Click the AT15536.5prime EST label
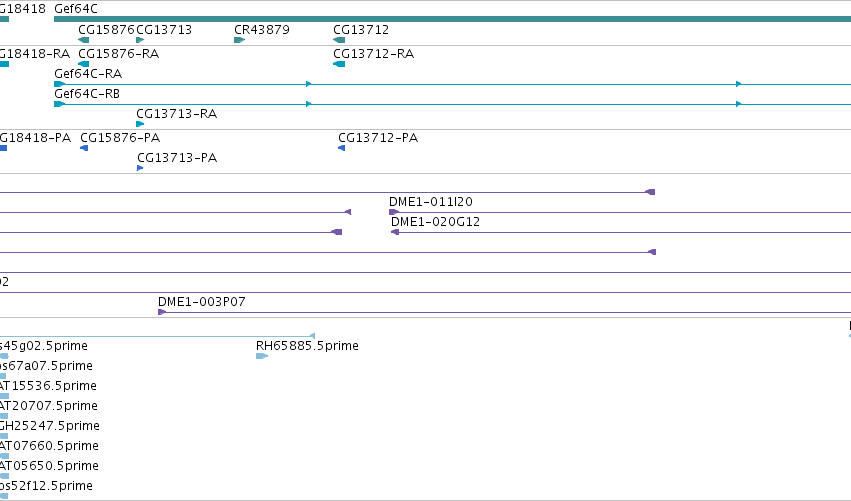Screen dimensions: 851x501 (x=48, y=386)
